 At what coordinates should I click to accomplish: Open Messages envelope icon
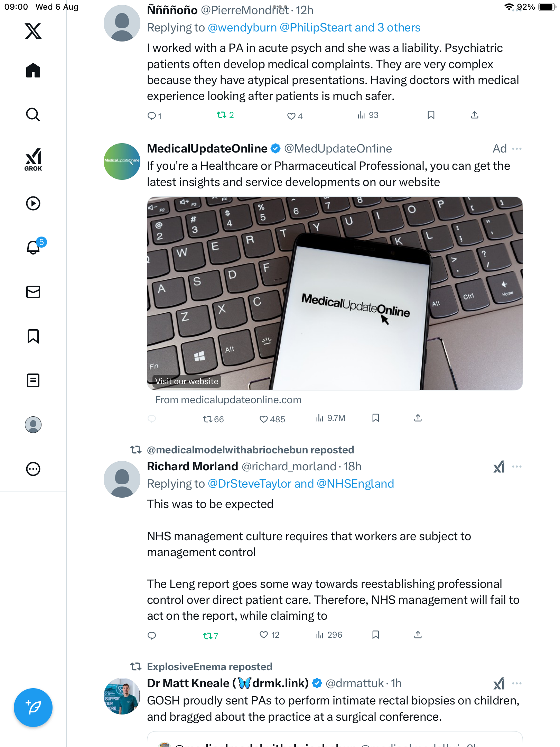coord(33,292)
